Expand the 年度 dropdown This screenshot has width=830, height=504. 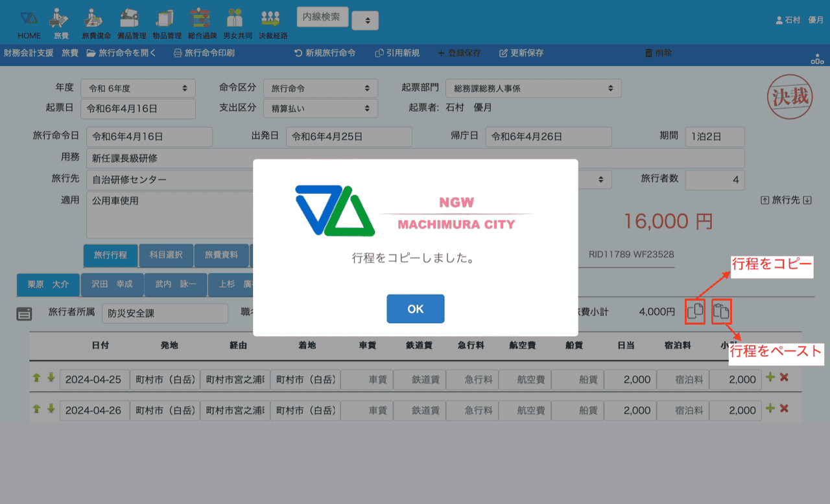pos(138,88)
